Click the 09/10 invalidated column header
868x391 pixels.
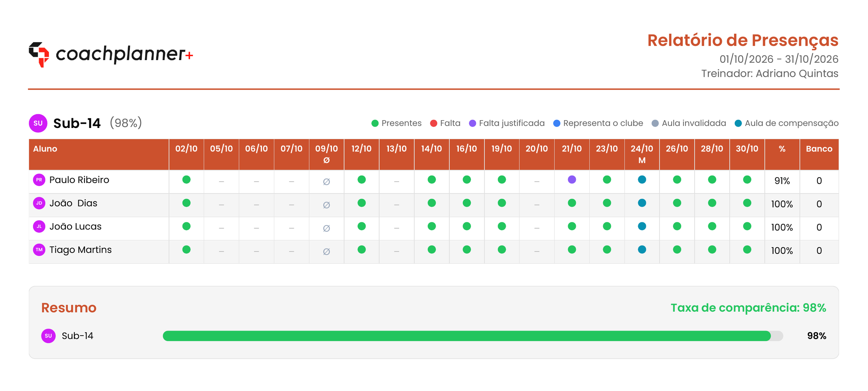click(x=326, y=154)
